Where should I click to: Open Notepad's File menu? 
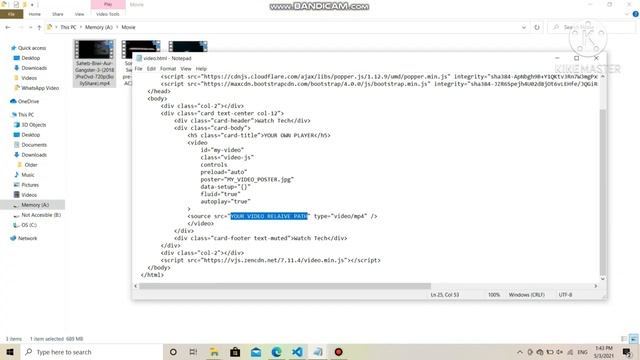point(138,69)
